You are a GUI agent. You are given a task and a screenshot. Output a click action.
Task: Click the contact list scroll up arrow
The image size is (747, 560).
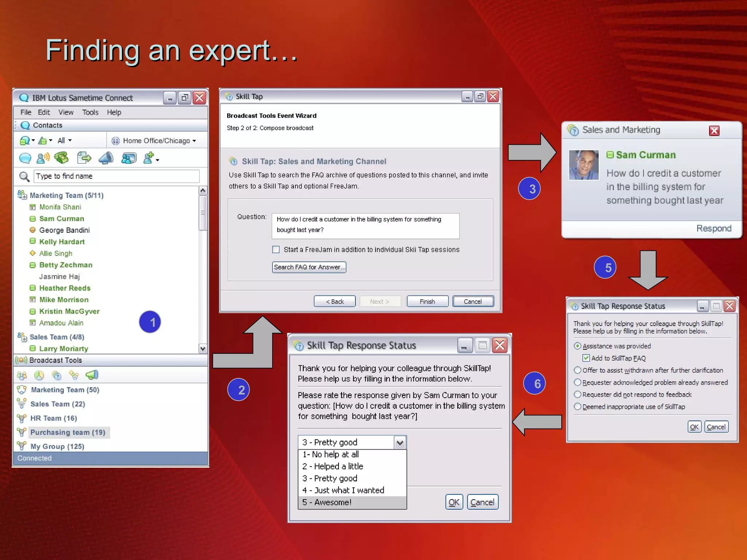[203, 191]
